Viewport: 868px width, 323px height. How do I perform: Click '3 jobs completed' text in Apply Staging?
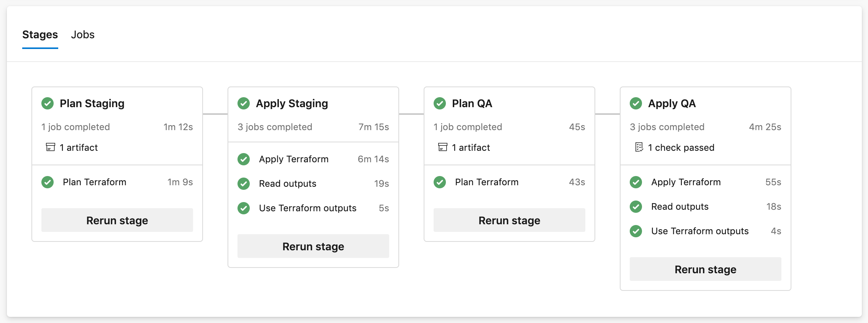275,127
